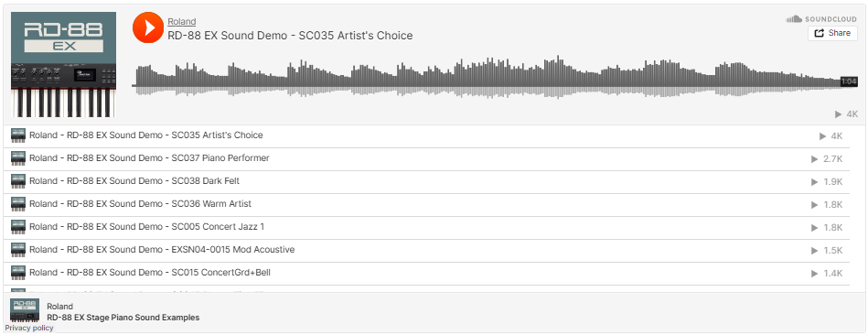Select the SC037 Piano Performer track
Screen dimensions: 868x335
426,159
